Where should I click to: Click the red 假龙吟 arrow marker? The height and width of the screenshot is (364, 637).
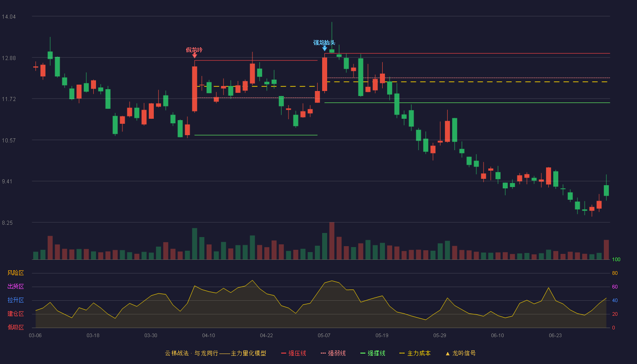click(194, 56)
